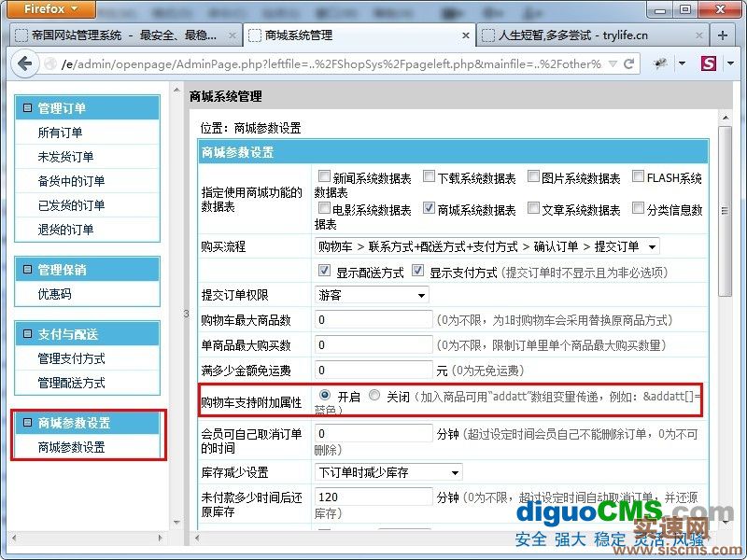This screenshot has height=560, width=747.
Task: Click the sidebar scroll up arrow
Action: [176, 90]
